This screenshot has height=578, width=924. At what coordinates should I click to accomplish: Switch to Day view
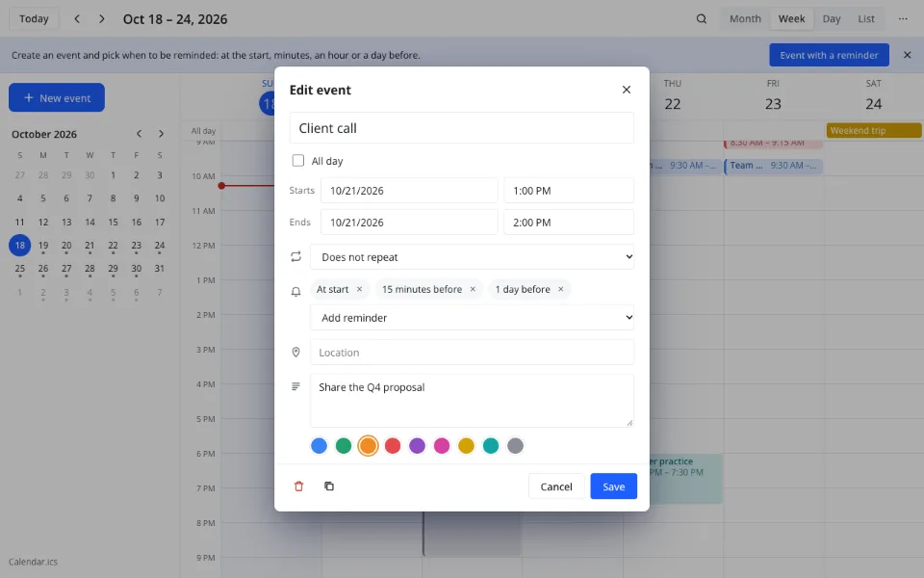(832, 19)
